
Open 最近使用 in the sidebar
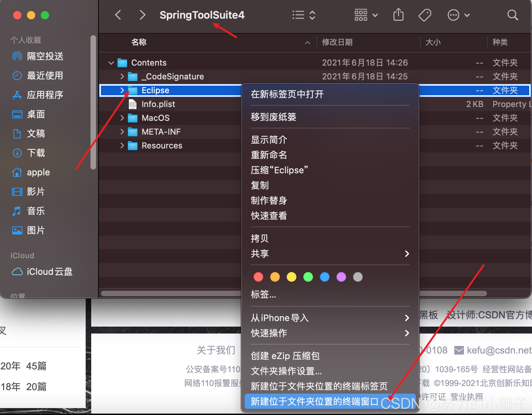pos(38,75)
